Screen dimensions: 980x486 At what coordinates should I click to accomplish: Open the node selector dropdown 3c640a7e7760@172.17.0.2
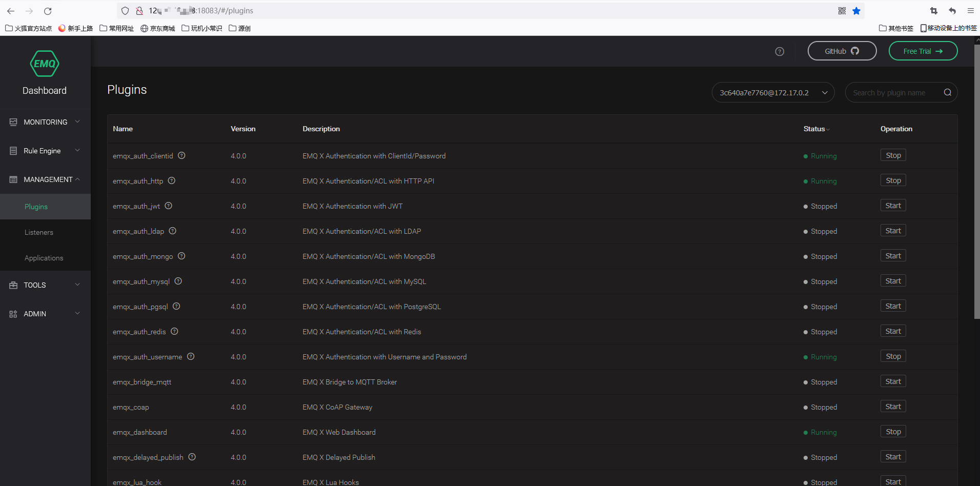point(773,92)
